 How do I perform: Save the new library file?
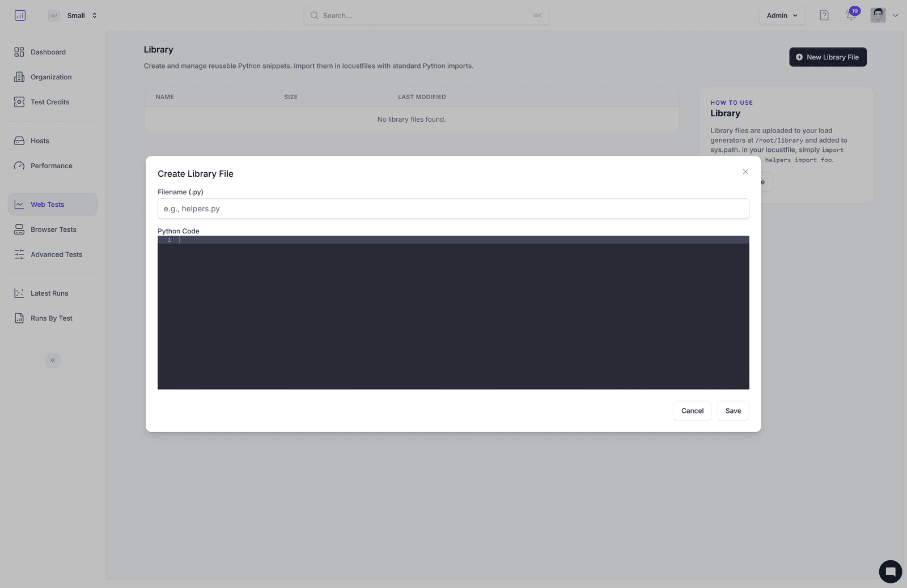click(x=733, y=410)
